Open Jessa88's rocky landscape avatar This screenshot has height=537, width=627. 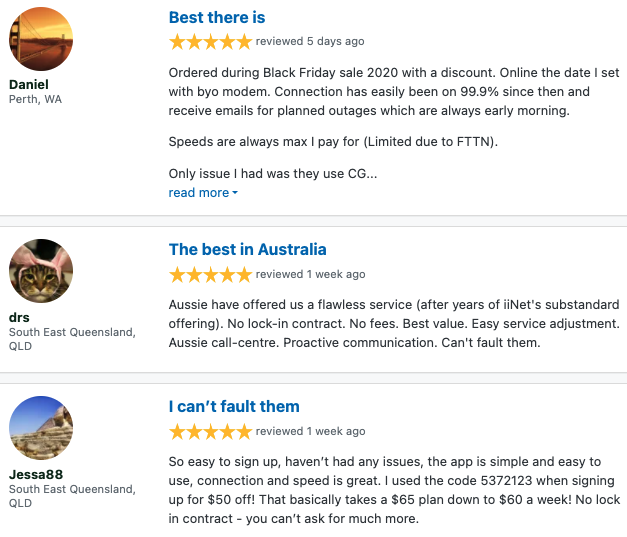41,428
